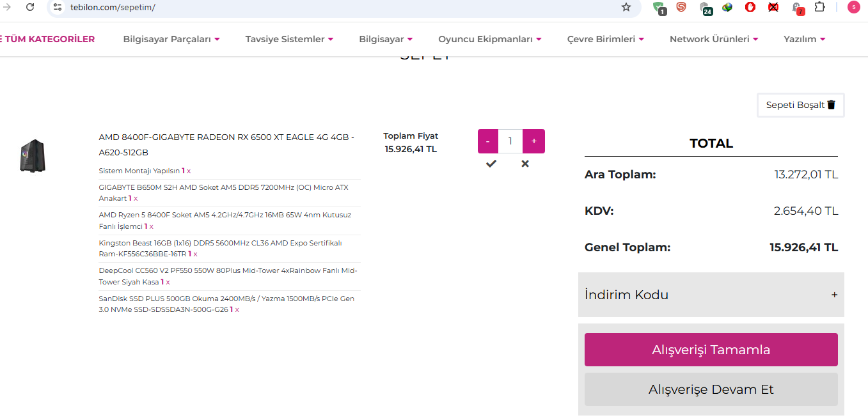Click the AMD Ryzen 5 8400F item text
Viewport: 868px width, 420px height.
coord(225,221)
